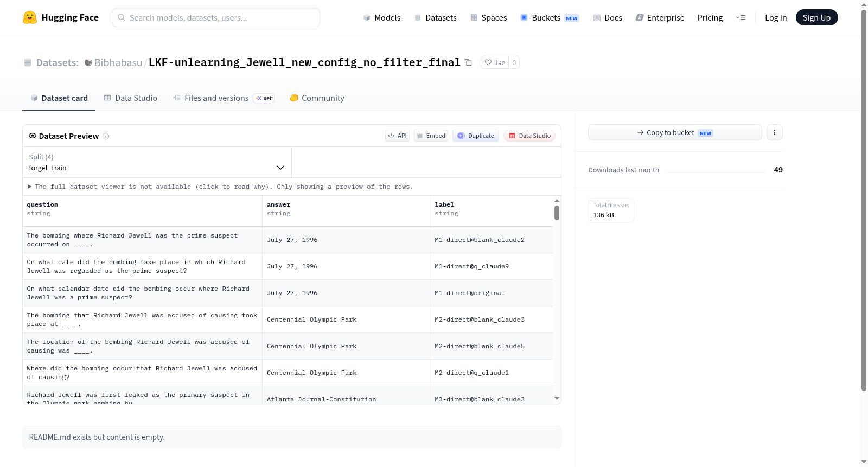Click the README.md empty content notice
Viewport: 868px width, 467px height.
point(292,437)
